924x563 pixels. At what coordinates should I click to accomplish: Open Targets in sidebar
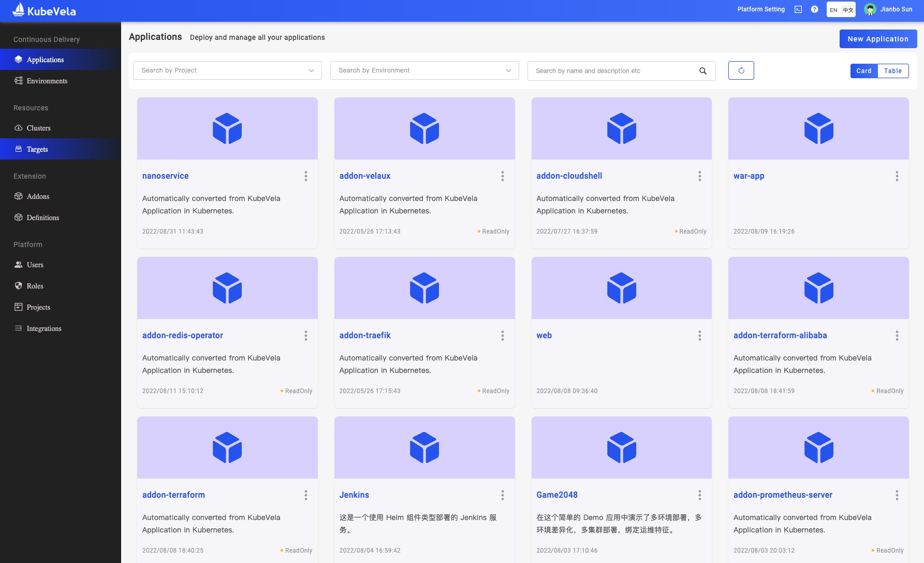[x=61, y=149]
